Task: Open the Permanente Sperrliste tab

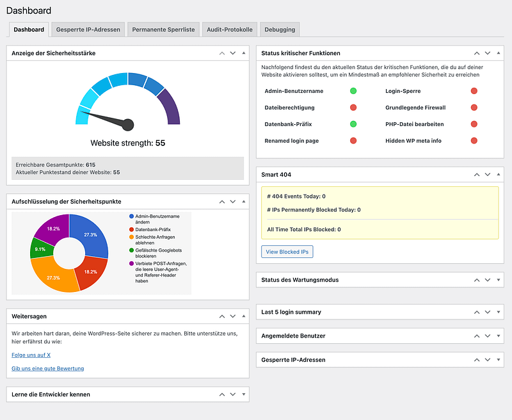Action: coord(162,29)
